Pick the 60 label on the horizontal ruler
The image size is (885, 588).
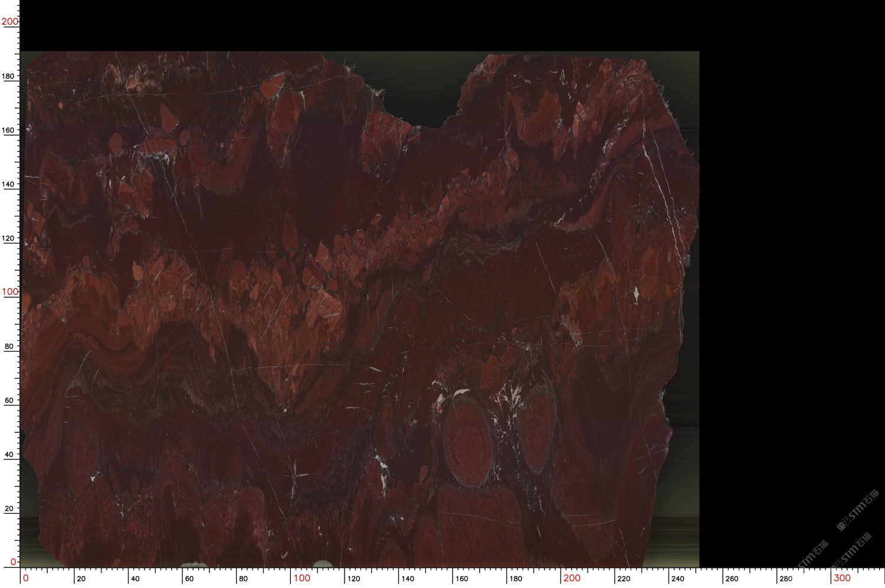click(189, 579)
